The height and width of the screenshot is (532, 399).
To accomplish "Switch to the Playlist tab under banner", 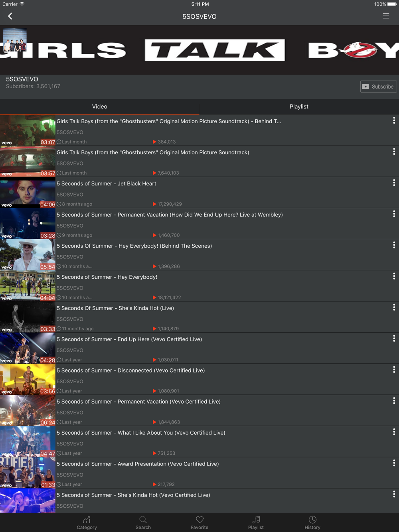I will pos(299,106).
